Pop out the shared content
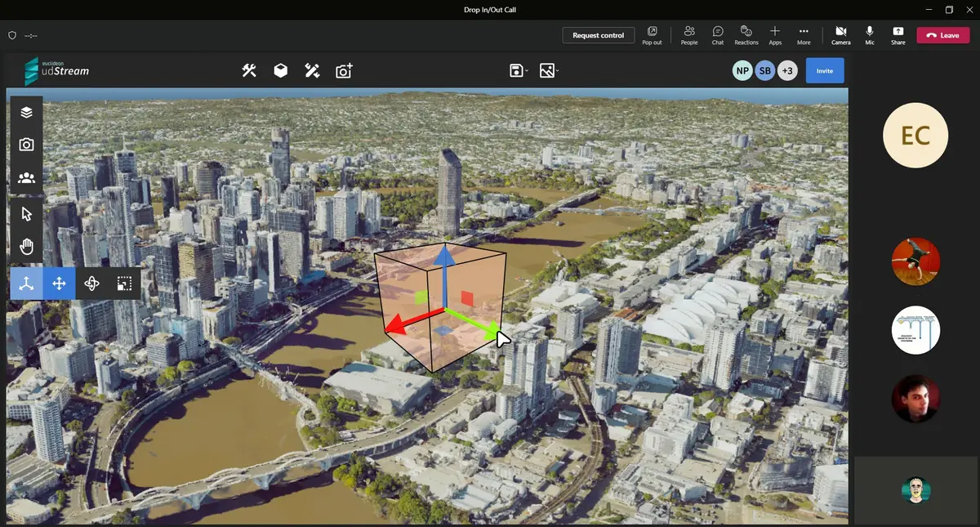980x527 pixels. (652, 35)
